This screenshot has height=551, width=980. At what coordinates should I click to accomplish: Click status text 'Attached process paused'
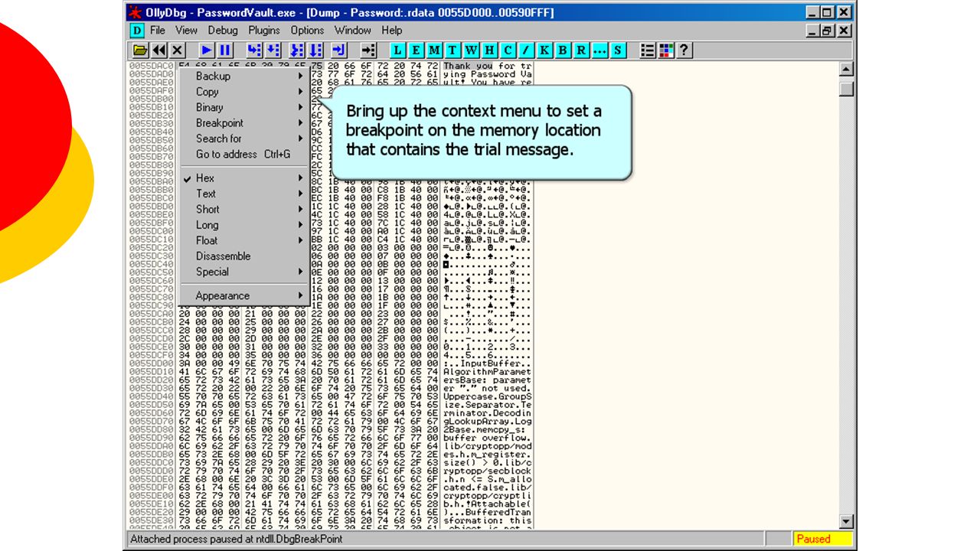(x=235, y=539)
